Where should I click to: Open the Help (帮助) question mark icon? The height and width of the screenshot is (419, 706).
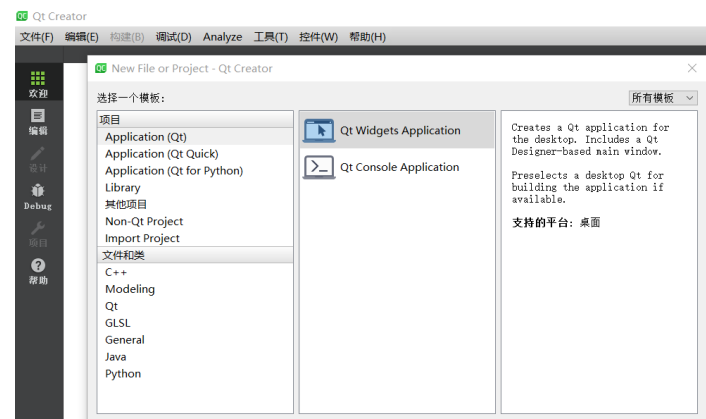tap(38, 265)
